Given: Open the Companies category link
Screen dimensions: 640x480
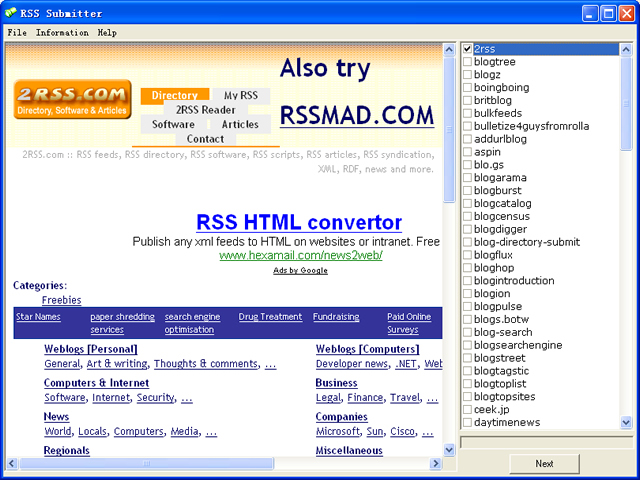Looking at the screenshot, I should [342, 417].
